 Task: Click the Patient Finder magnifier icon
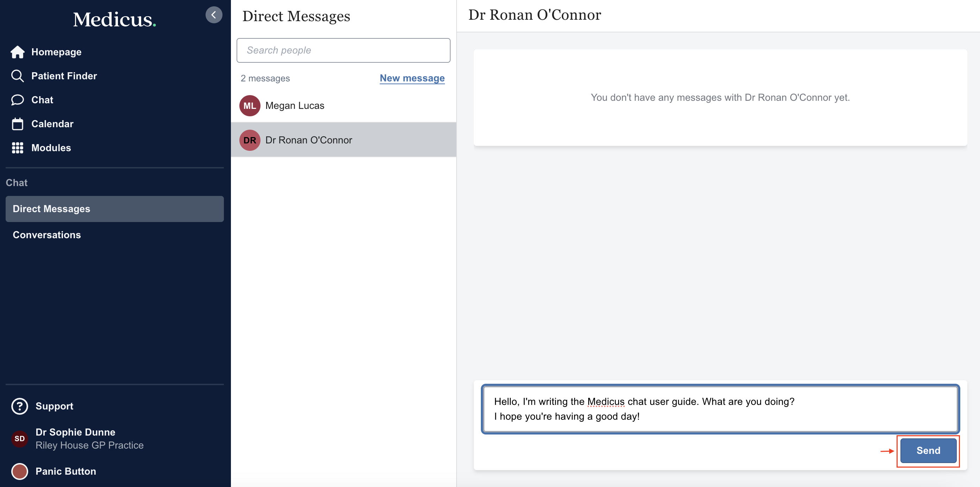click(18, 76)
